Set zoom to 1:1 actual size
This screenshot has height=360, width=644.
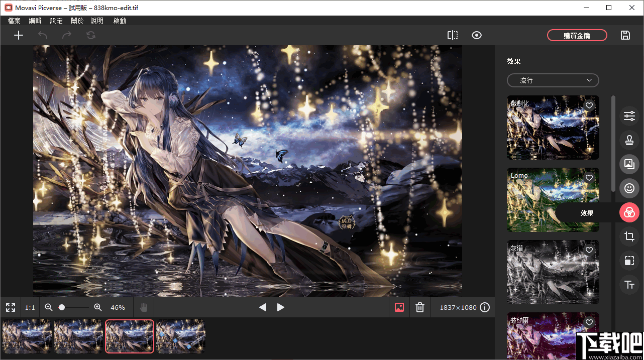click(30, 307)
